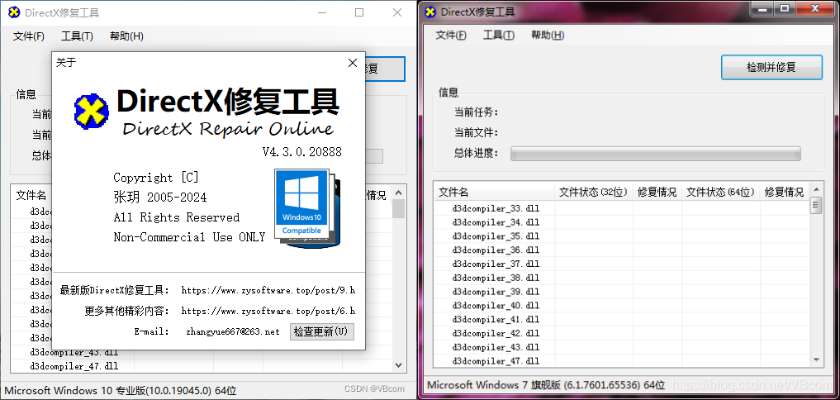Click scroll up arrow in Windows 10 file list

tap(398, 192)
